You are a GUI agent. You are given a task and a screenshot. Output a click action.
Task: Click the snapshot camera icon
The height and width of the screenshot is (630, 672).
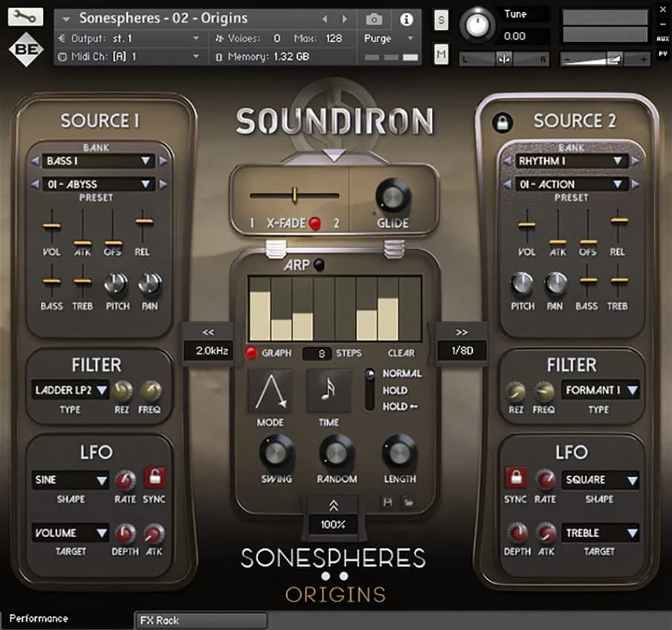pyautogui.click(x=373, y=19)
